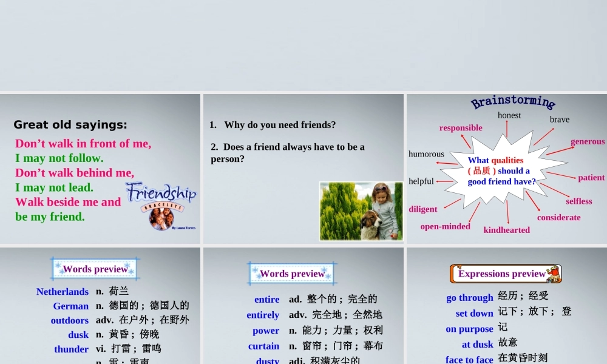Select the word 'thunder'

[71, 349]
